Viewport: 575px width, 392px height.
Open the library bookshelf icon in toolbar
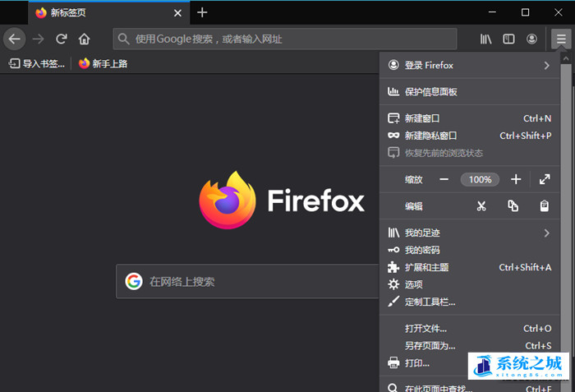(486, 39)
